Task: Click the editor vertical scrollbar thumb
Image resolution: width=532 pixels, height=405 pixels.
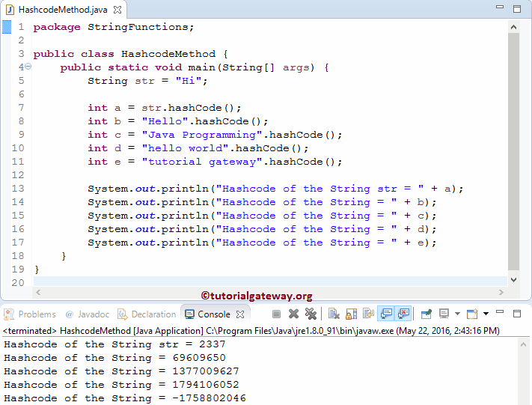Action: pos(514,152)
